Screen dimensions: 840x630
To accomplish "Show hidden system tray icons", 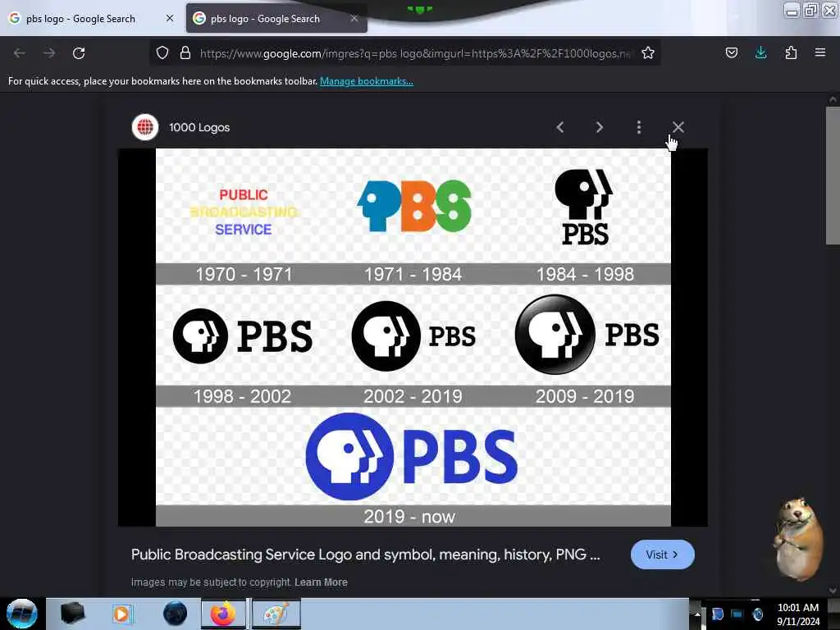I will (x=697, y=614).
